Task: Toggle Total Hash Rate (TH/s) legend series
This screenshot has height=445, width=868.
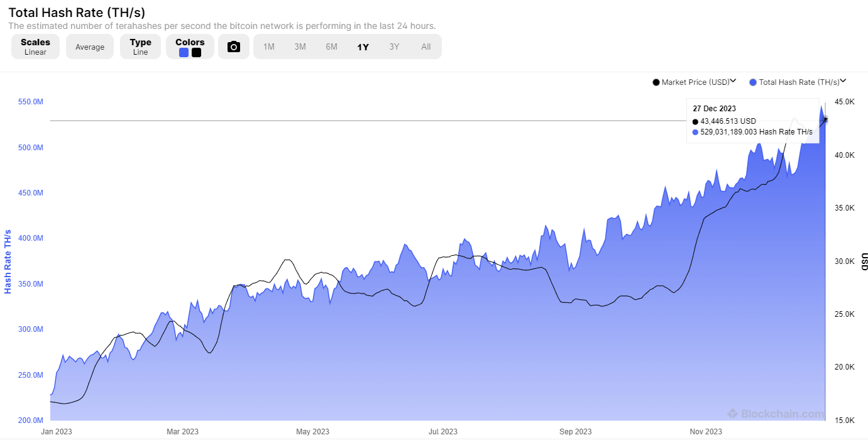Action: pyautogui.click(x=799, y=82)
